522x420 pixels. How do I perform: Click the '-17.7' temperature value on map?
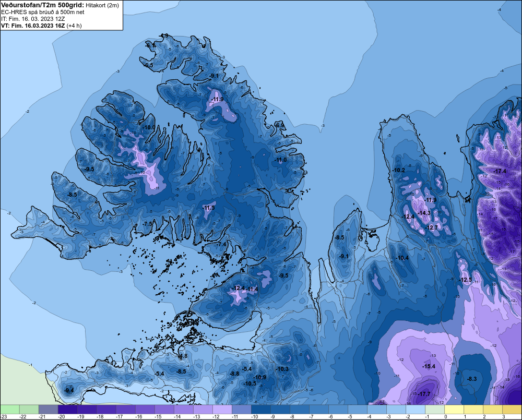424,394
